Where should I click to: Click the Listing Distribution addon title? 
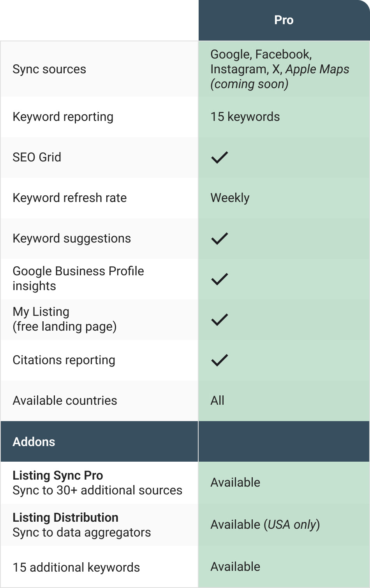(x=65, y=518)
